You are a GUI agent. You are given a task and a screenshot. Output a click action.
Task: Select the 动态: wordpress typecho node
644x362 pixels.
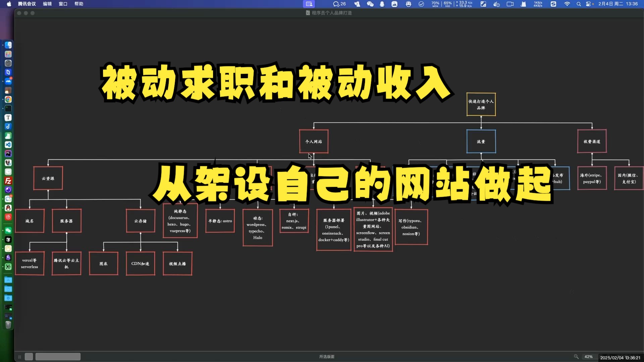coord(258,228)
